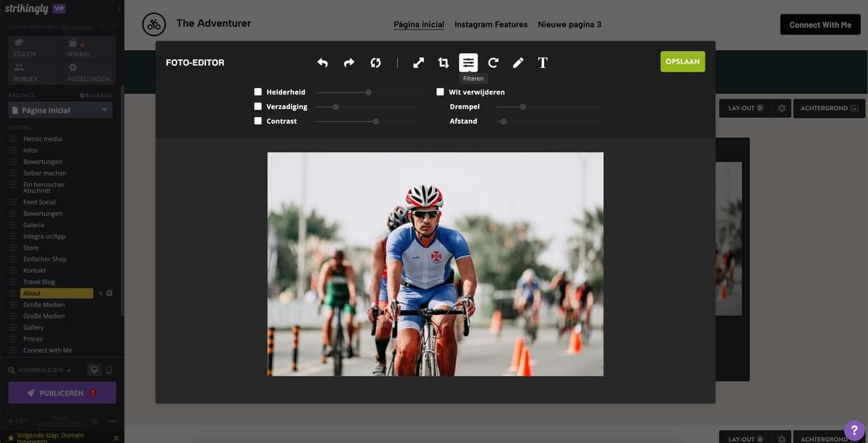
Task: Select the Draw pencil tool
Action: tap(518, 62)
